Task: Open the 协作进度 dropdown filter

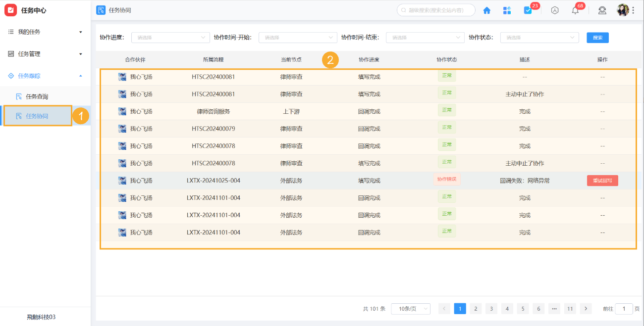Action: point(170,38)
